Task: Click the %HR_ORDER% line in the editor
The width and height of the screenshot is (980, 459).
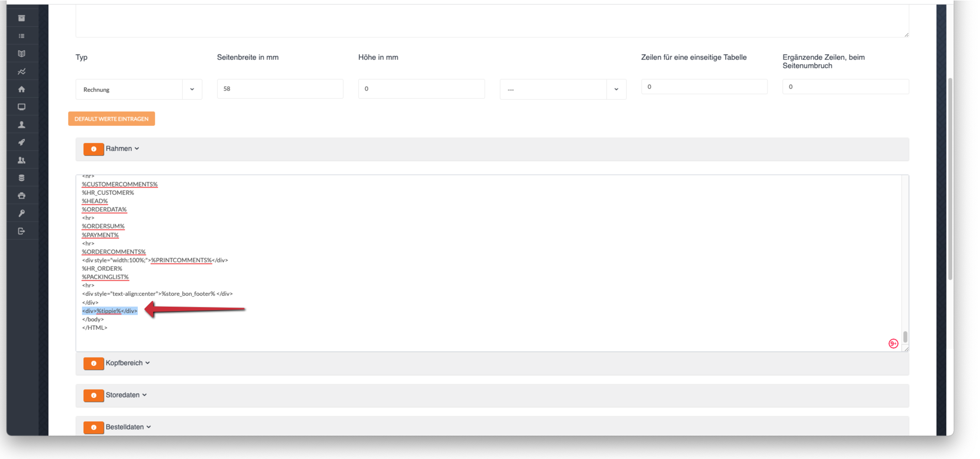Action: (x=102, y=269)
